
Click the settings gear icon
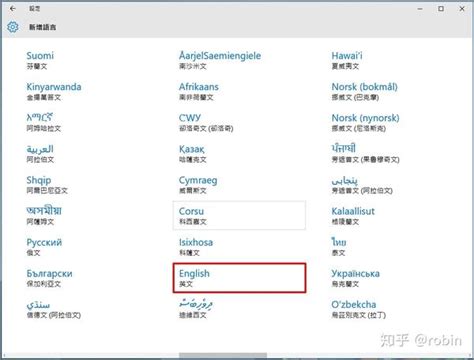click(13, 27)
